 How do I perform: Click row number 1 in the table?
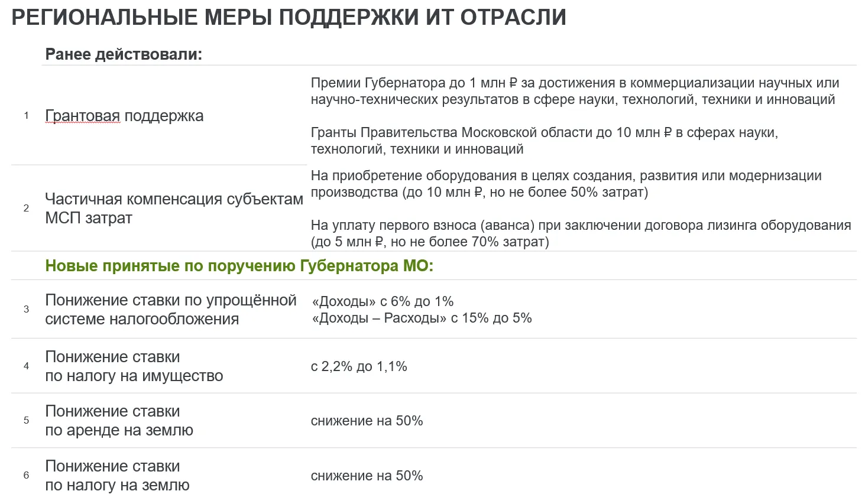(26, 116)
